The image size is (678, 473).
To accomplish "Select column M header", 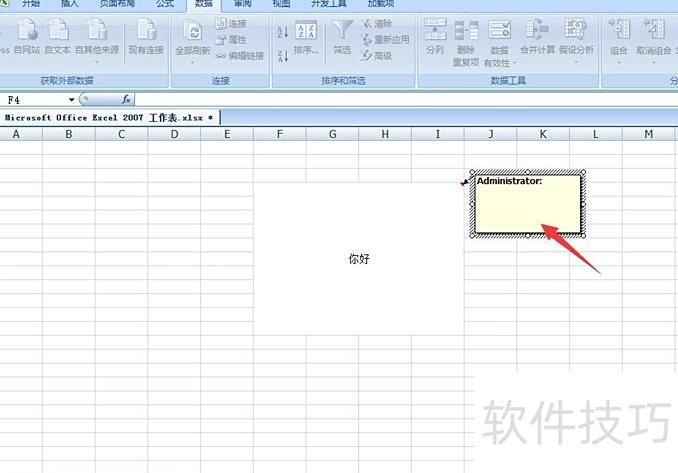I will click(649, 134).
